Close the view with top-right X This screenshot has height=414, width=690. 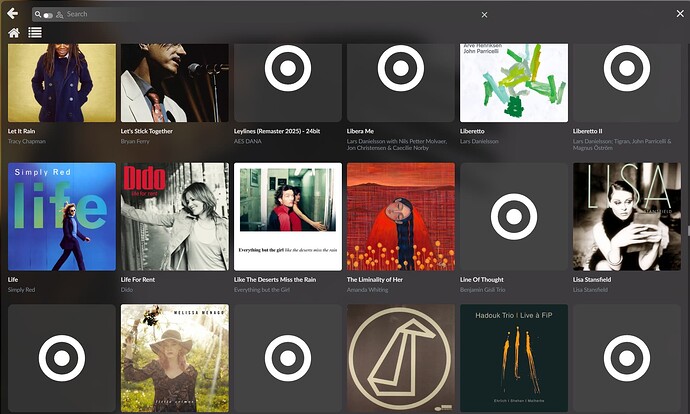tap(680, 14)
